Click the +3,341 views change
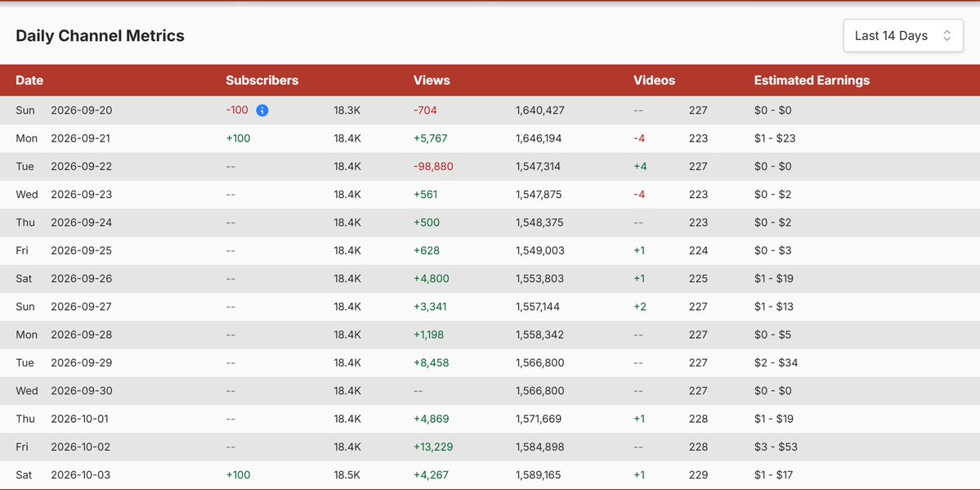Viewport: 980px width, 490px height. tap(429, 307)
